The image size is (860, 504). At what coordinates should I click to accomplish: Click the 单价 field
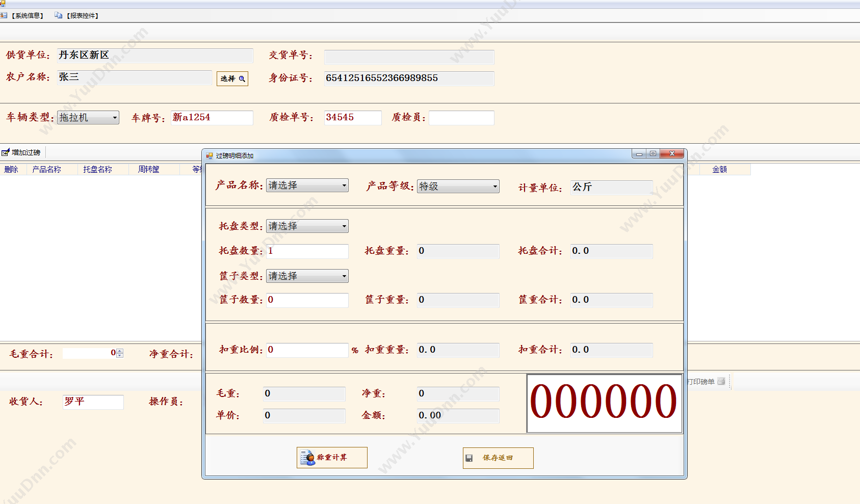pos(304,416)
